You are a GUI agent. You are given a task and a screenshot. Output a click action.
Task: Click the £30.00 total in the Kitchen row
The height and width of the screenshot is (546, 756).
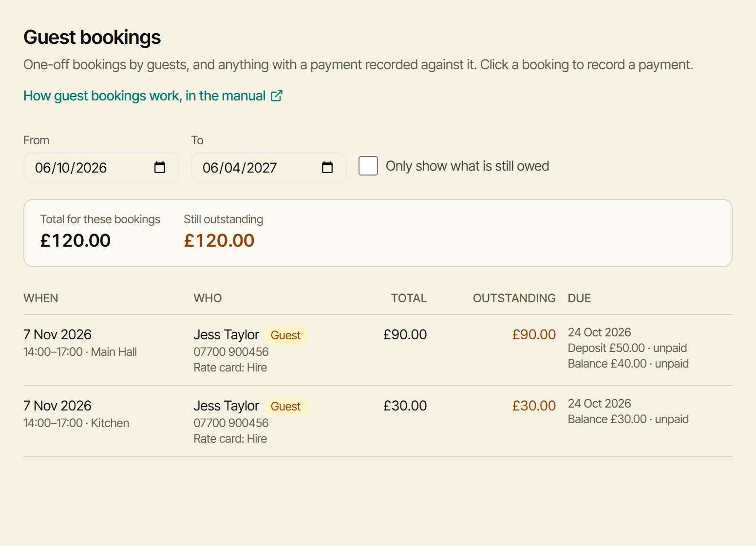click(405, 406)
